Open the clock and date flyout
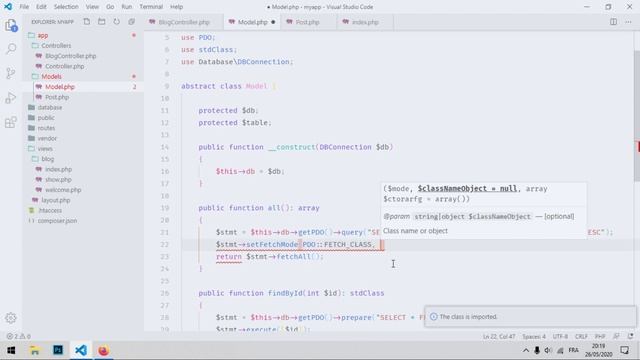 coord(598,350)
